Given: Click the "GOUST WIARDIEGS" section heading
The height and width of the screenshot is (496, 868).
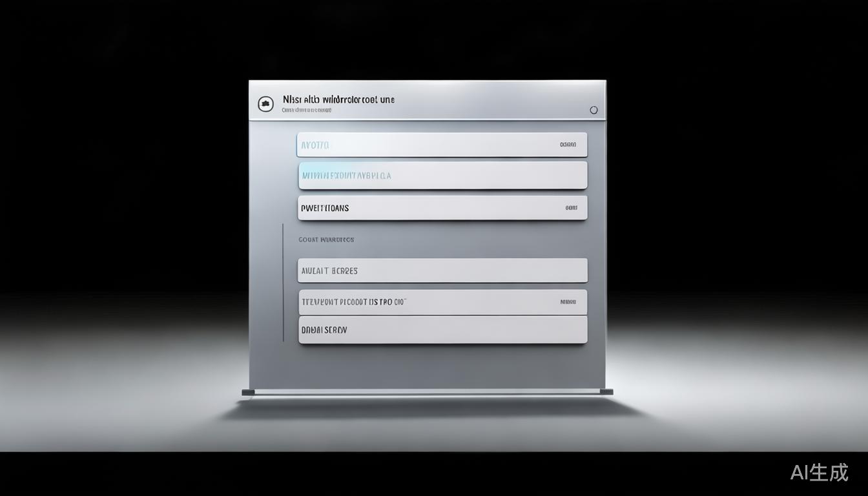Looking at the screenshot, I should 326,240.
